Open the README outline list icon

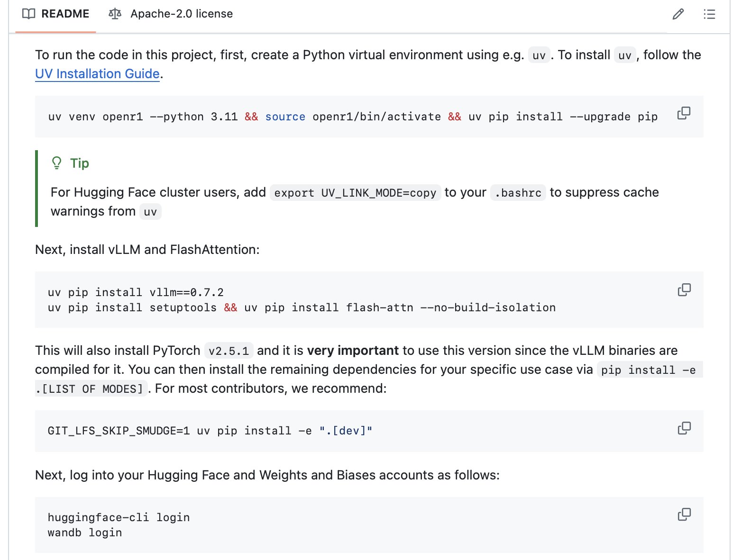(709, 14)
